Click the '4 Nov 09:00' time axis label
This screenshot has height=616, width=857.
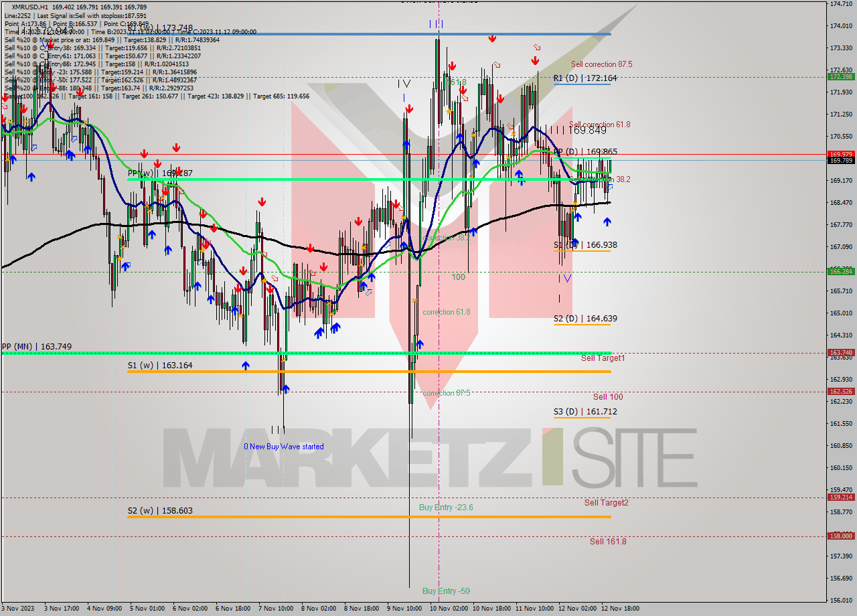click(x=106, y=609)
